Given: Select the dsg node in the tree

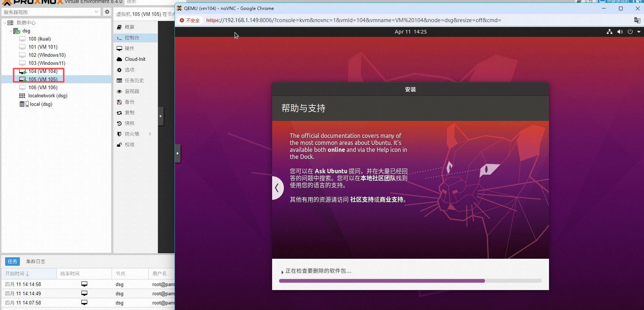Looking at the screenshot, I should click(26, 31).
